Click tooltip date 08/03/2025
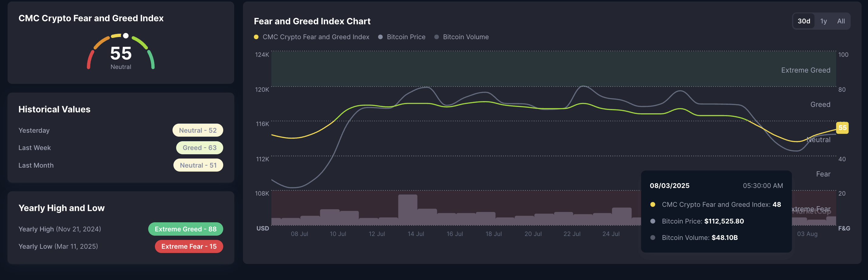868x280 pixels. 669,186
